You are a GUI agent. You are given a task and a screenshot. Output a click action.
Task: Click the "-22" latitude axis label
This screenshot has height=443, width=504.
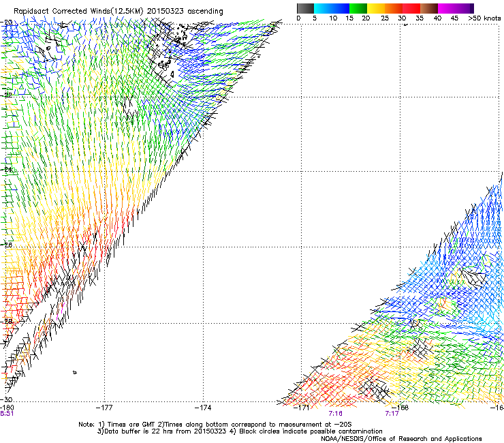[7, 95]
